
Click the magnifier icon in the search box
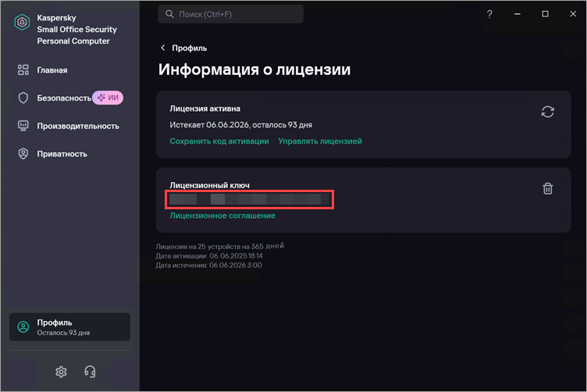(169, 14)
